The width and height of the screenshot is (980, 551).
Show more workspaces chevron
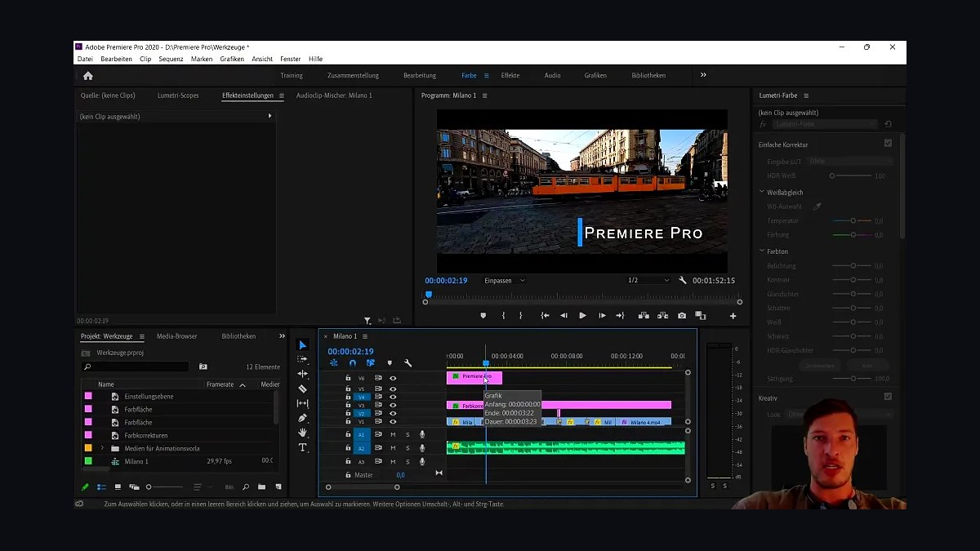[x=703, y=75]
